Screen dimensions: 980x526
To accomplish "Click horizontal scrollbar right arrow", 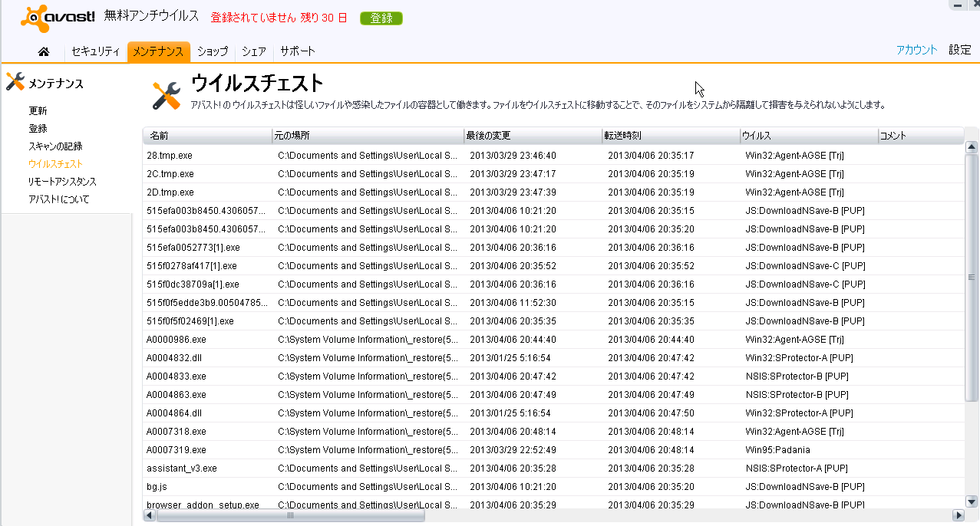I will click(x=957, y=515).
